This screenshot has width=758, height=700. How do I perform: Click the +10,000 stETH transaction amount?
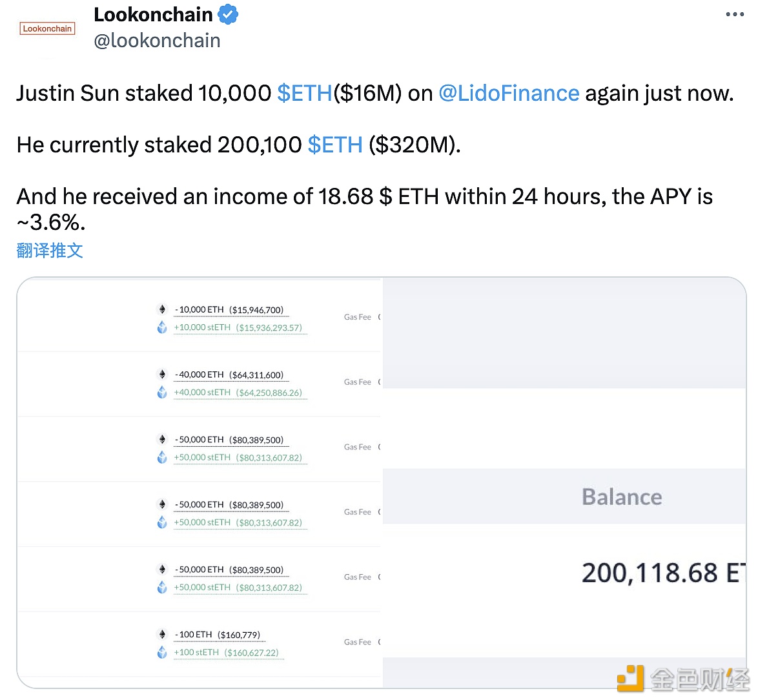click(202, 327)
